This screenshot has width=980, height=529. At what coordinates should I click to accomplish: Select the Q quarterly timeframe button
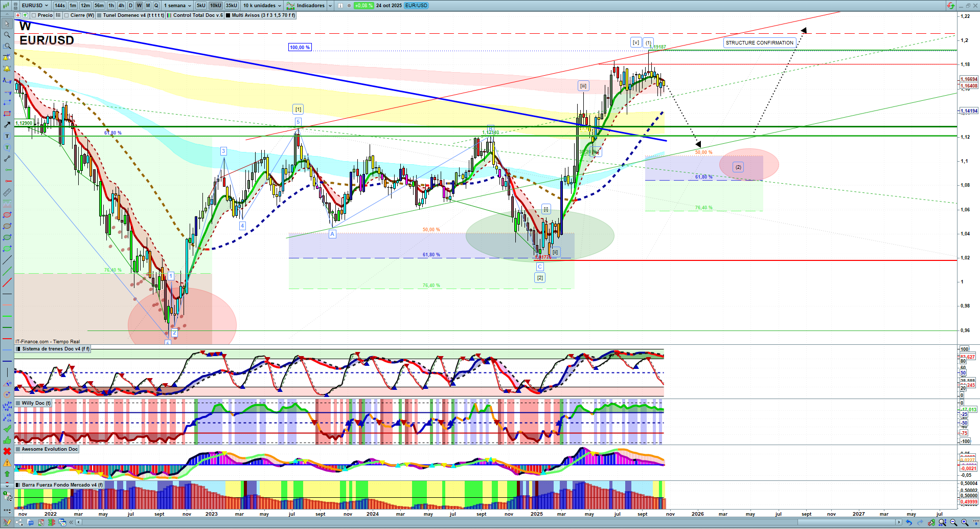point(156,6)
